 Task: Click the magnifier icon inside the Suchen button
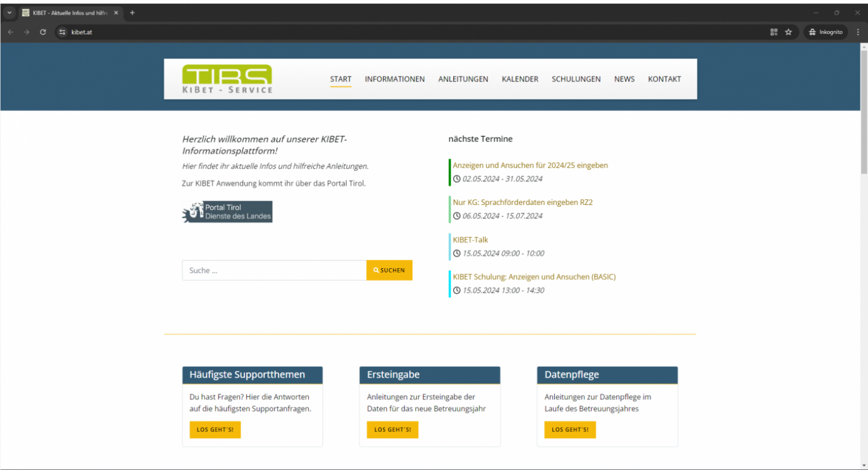point(375,270)
